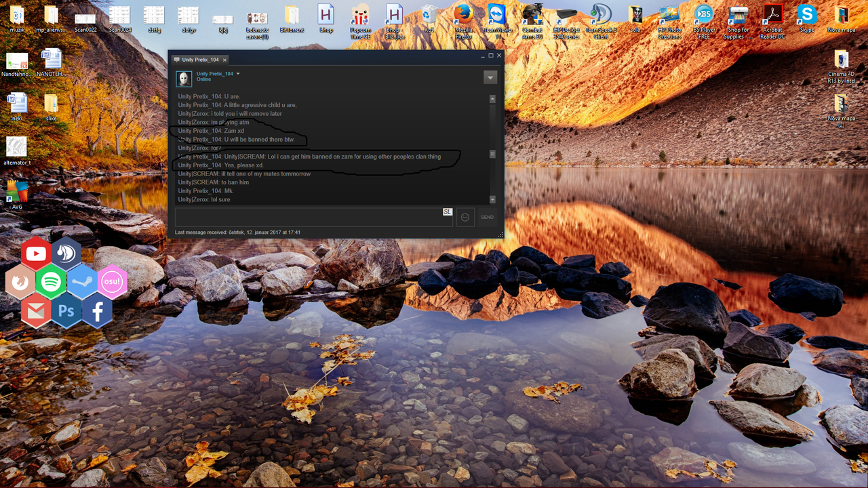The image size is (868, 488).
Task: Open the chat options dropdown button at top right
Action: (490, 78)
